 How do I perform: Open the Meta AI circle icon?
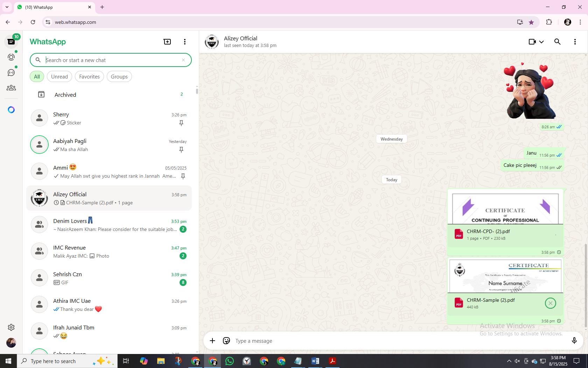(x=11, y=110)
